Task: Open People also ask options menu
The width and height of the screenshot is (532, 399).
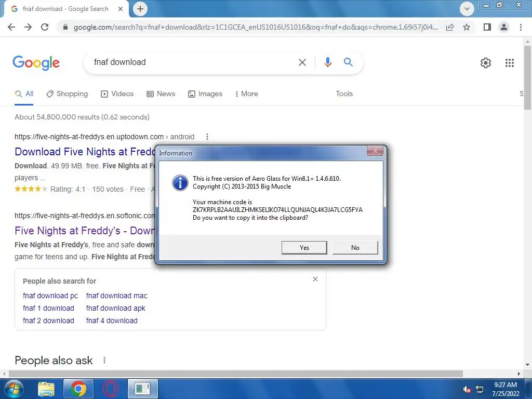Action: pos(104,361)
